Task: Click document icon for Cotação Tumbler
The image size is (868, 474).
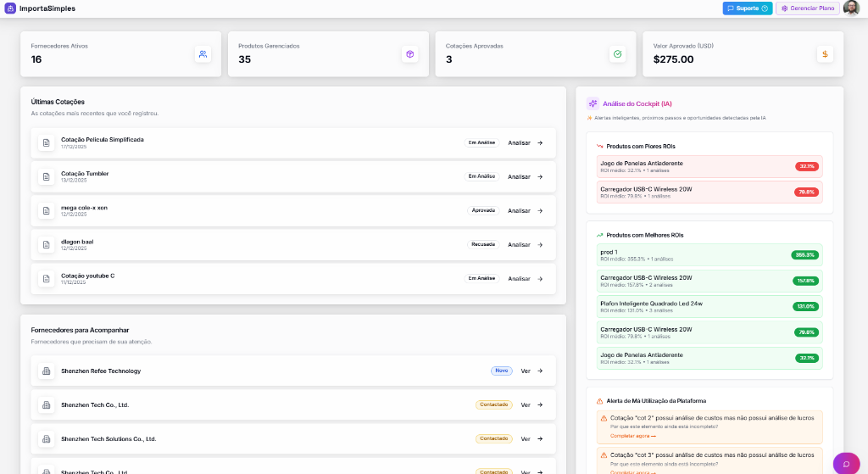Action: tap(47, 176)
